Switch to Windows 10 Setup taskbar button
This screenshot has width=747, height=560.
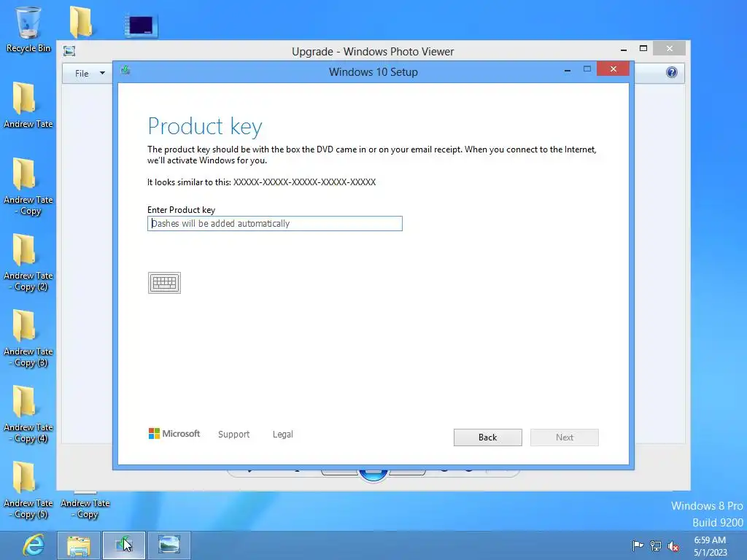click(124, 545)
